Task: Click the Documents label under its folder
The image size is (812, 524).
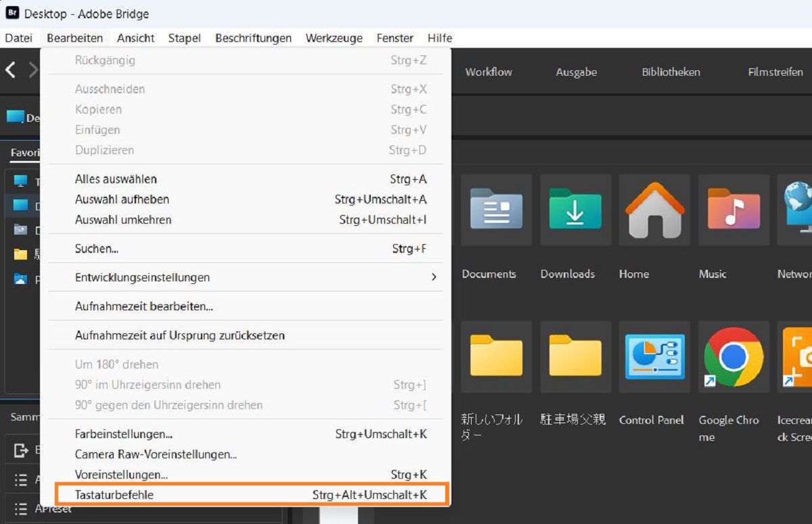Action: click(489, 274)
